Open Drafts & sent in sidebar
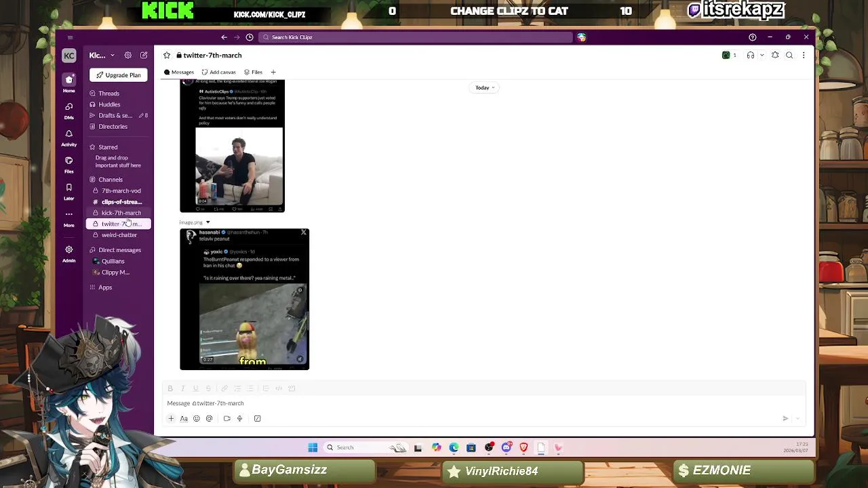The height and width of the screenshot is (488, 868). [119, 116]
